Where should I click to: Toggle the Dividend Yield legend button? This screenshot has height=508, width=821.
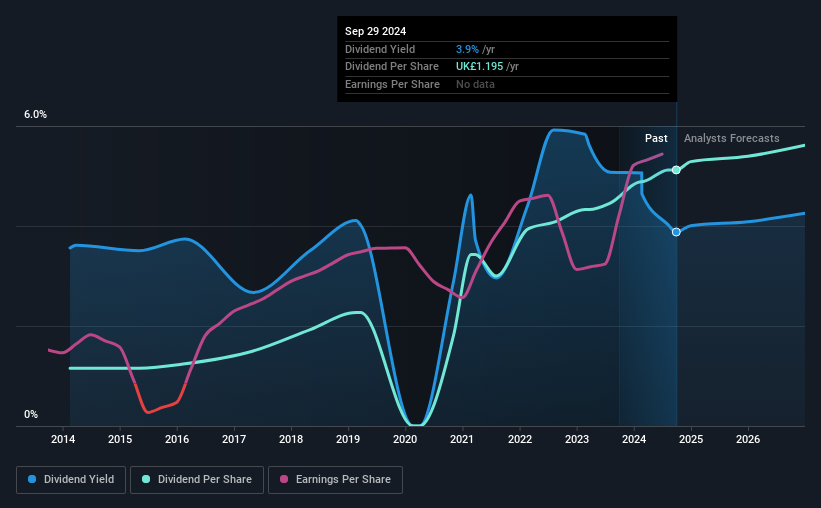coord(71,480)
